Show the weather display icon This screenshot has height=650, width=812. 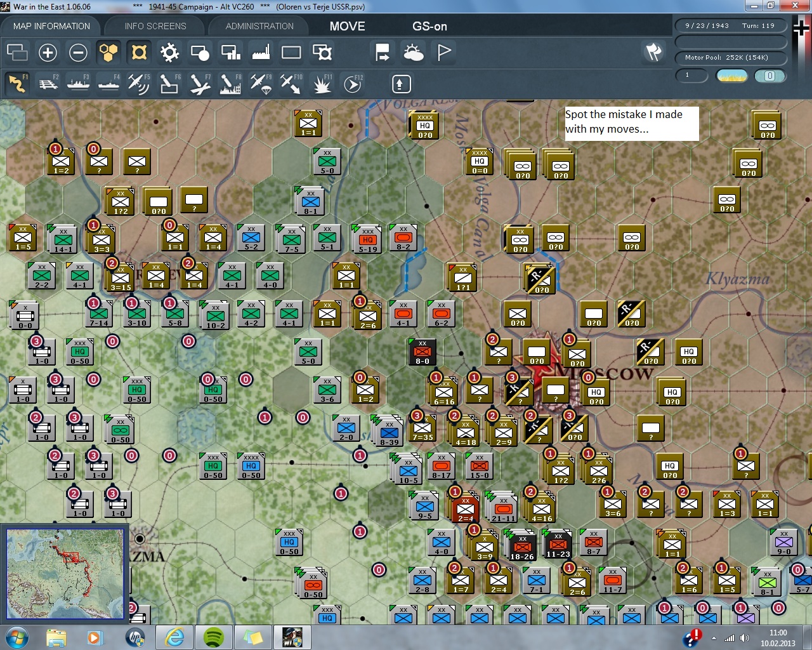414,53
